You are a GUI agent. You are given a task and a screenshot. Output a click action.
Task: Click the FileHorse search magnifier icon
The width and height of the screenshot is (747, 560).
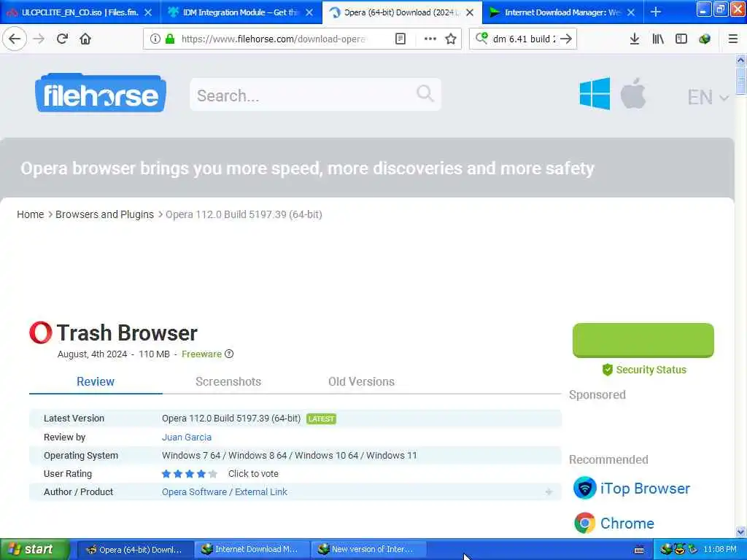[x=425, y=93]
